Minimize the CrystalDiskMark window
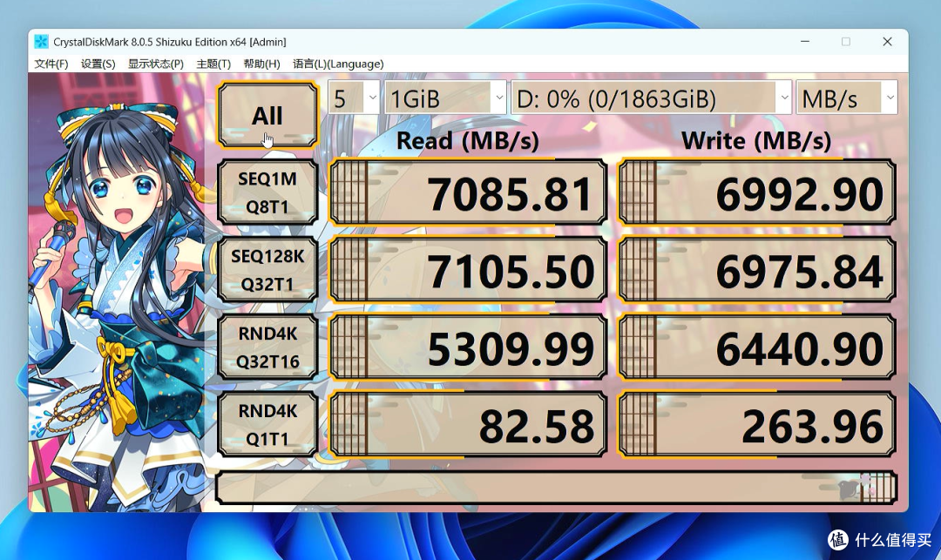Image resolution: width=941 pixels, height=560 pixels. pos(805,42)
